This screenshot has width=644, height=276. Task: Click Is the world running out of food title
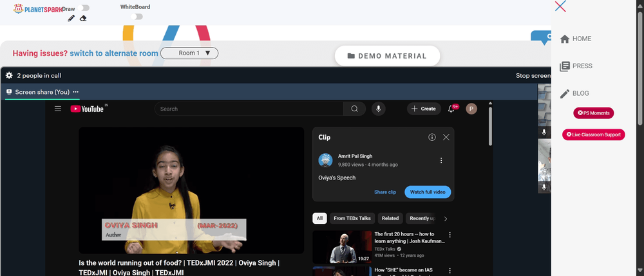[180, 268]
